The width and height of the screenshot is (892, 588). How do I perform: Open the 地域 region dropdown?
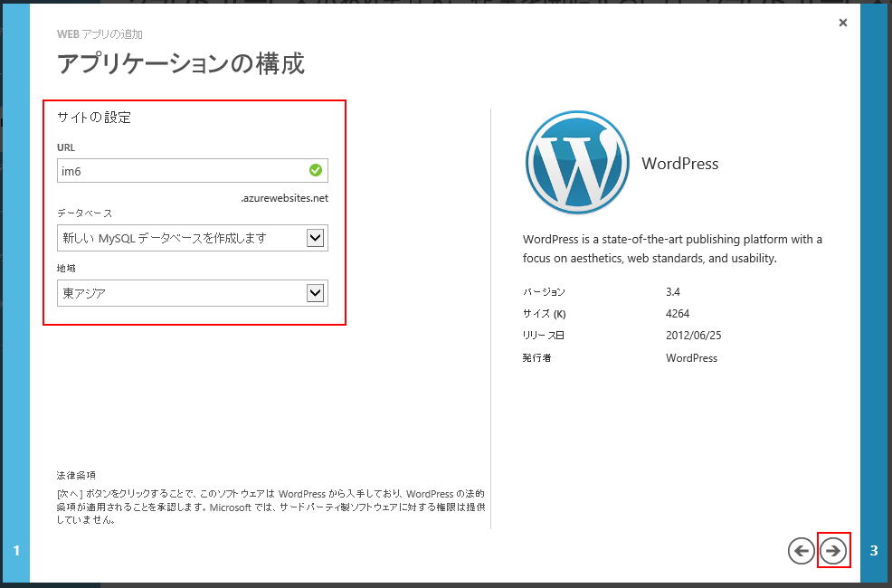(193, 293)
